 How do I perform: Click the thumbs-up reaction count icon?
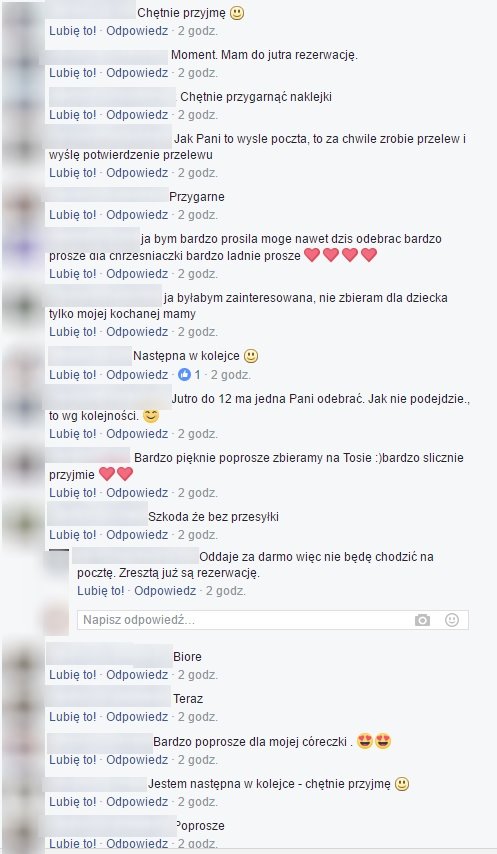[185, 374]
